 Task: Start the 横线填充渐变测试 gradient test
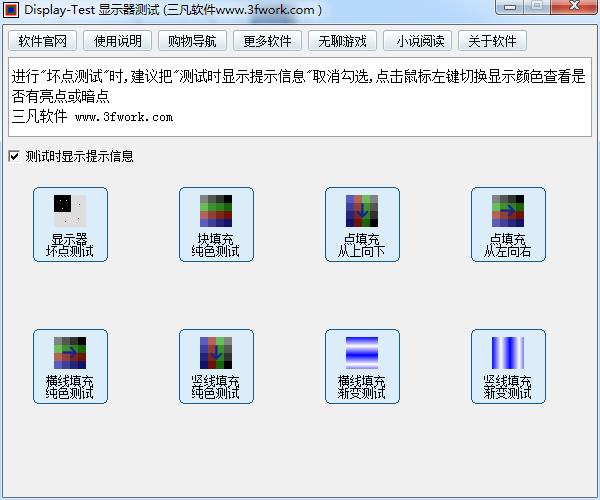click(362, 366)
